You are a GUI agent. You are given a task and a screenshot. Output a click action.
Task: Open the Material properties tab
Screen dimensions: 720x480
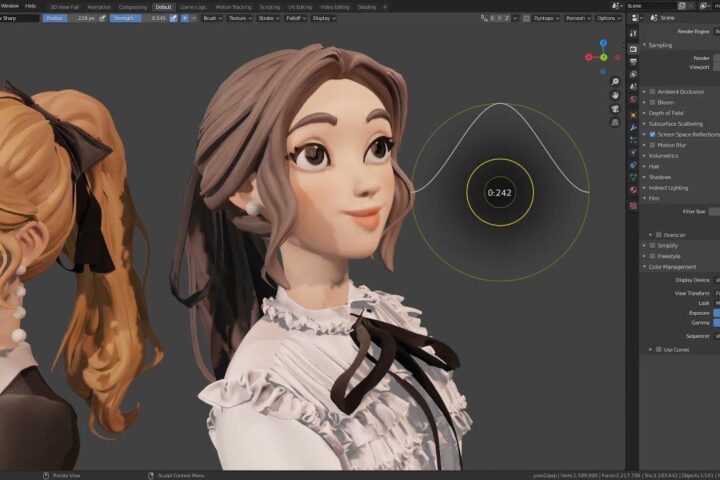coord(633,190)
